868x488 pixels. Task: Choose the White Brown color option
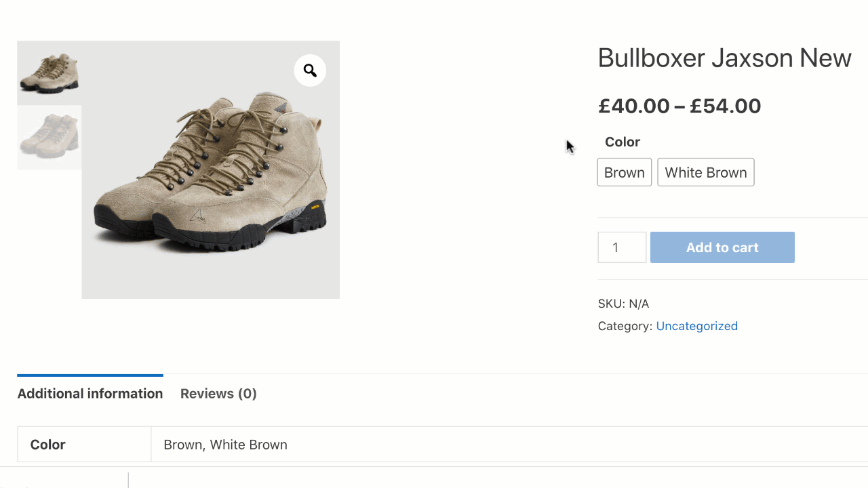pos(705,172)
